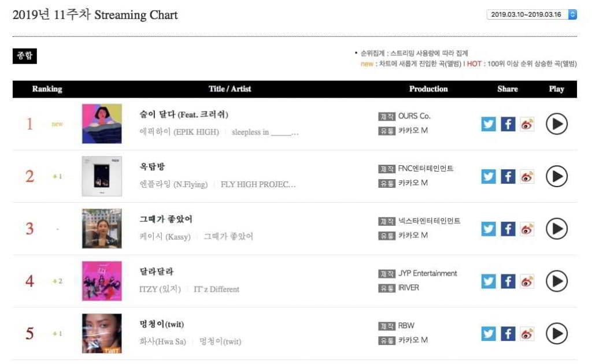Play the rank 1 song 술이 달다

pos(557,124)
